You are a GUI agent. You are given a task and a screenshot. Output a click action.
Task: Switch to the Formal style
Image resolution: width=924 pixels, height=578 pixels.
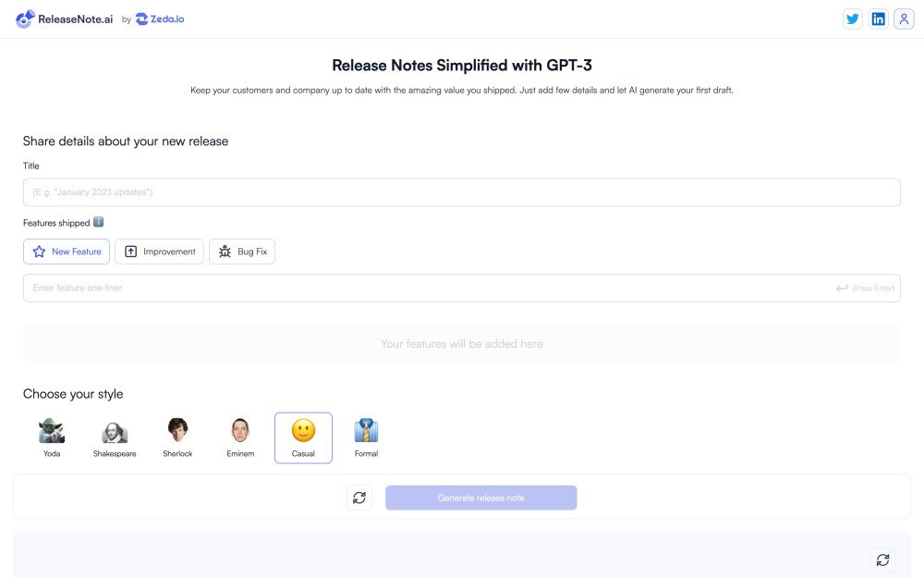(366, 431)
